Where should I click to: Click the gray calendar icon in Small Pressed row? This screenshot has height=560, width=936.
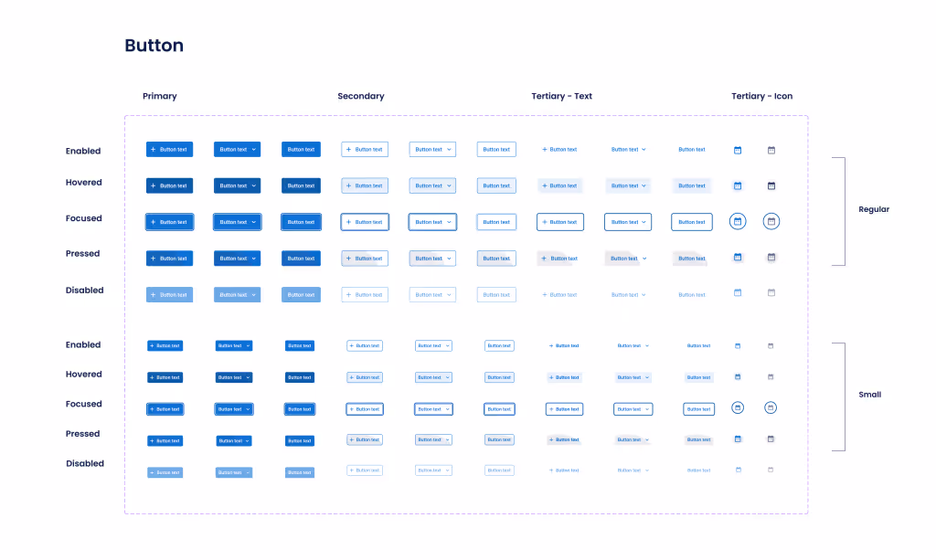click(770, 438)
